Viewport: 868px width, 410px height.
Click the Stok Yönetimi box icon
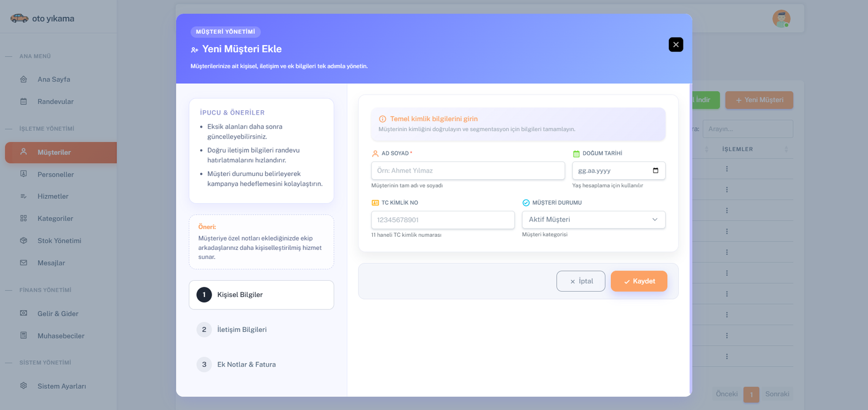pos(23,241)
